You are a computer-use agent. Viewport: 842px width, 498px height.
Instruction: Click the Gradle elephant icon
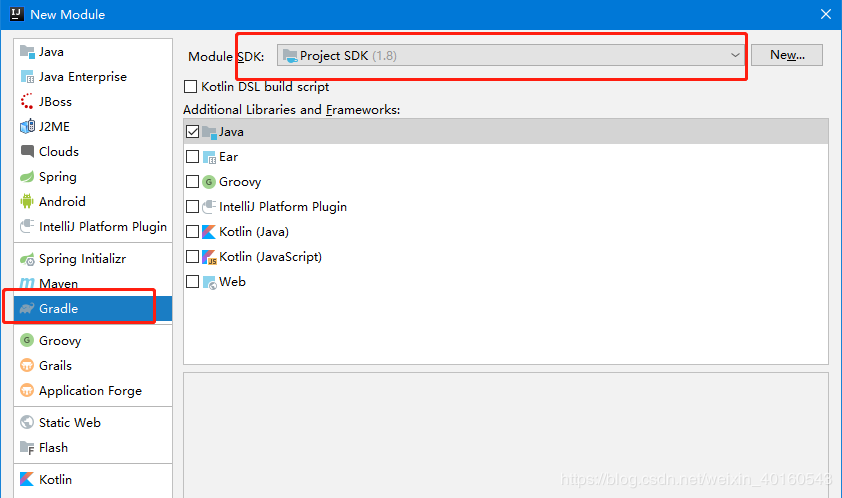pos(27,308)
